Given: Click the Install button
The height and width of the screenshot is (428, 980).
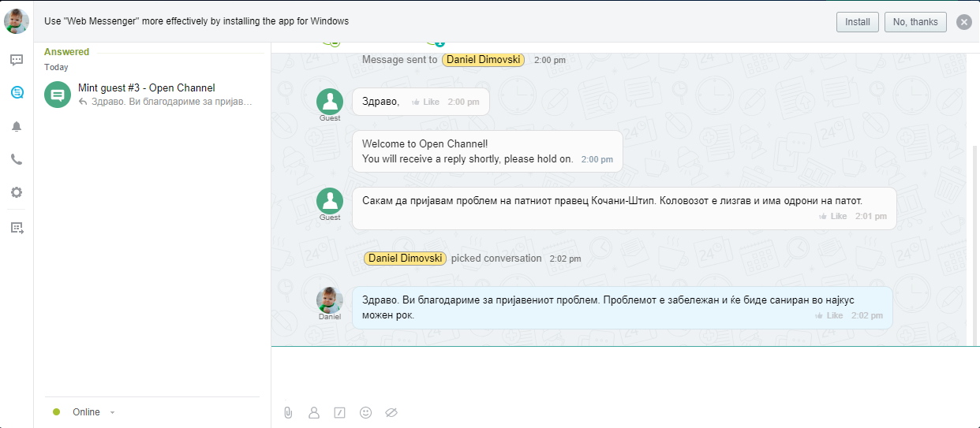Looking at the screenshot, I should (857, 22).
